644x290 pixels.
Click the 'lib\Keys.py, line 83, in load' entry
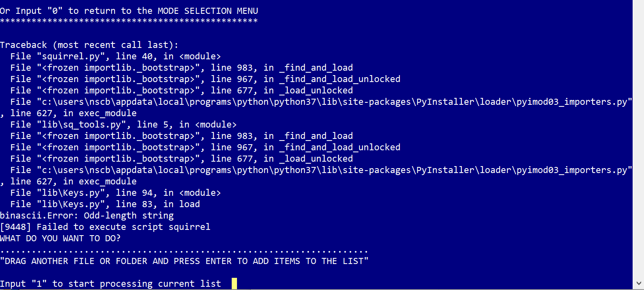coord(105,204)
